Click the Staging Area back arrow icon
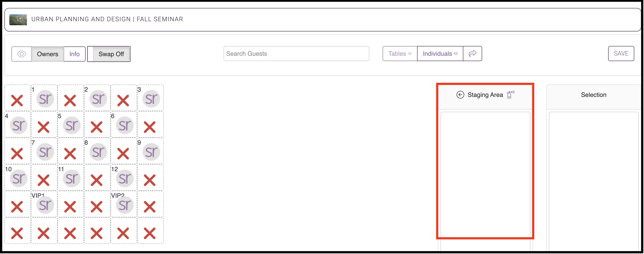Image resolution: width=644 pixels, height=254 pixels. click(460, 95)
